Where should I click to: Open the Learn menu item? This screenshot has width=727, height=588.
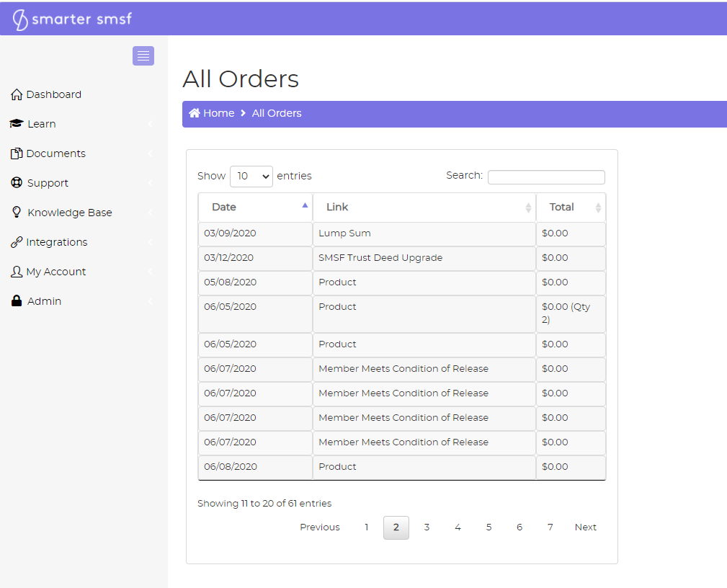42,124
